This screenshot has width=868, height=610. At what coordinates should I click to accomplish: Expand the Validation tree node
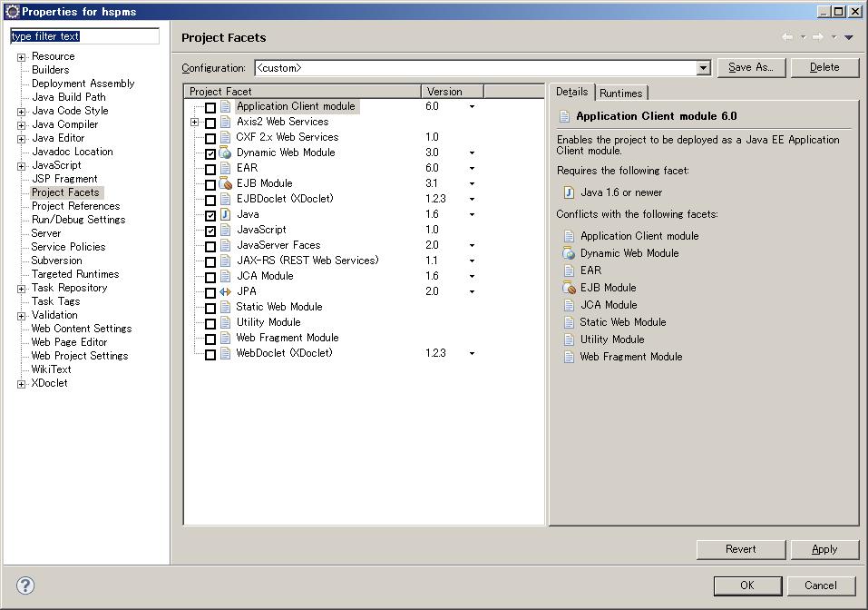click(21, 316)
